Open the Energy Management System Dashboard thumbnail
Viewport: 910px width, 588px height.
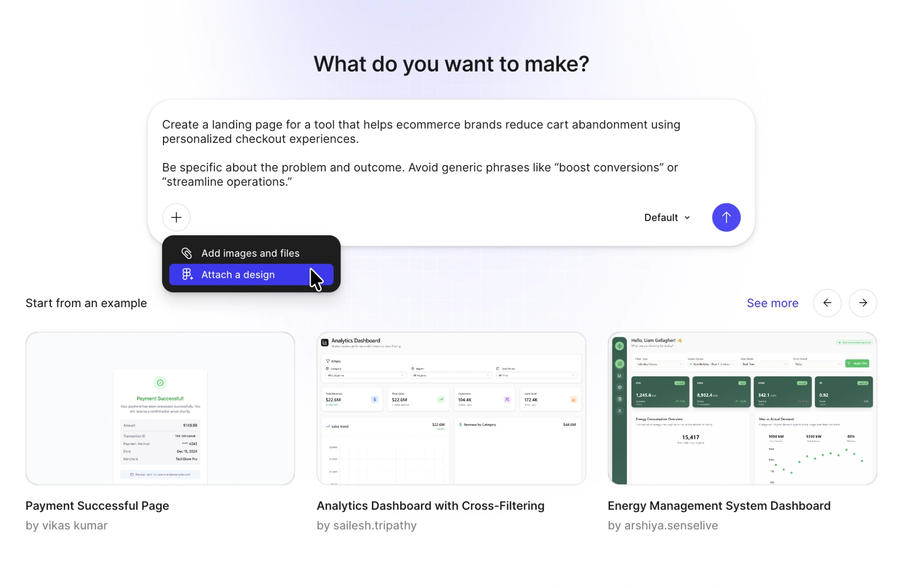[x=742, y=408]
